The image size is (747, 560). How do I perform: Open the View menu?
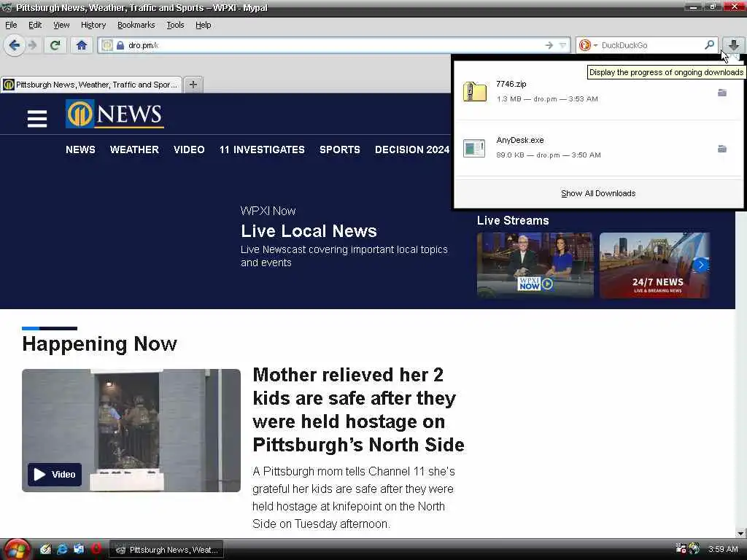click(61, 25)
